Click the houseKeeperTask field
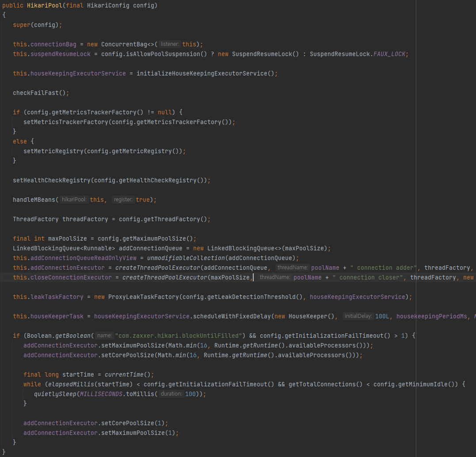The width and height of the screenshot is (476, 457). (x=57, y=316)
